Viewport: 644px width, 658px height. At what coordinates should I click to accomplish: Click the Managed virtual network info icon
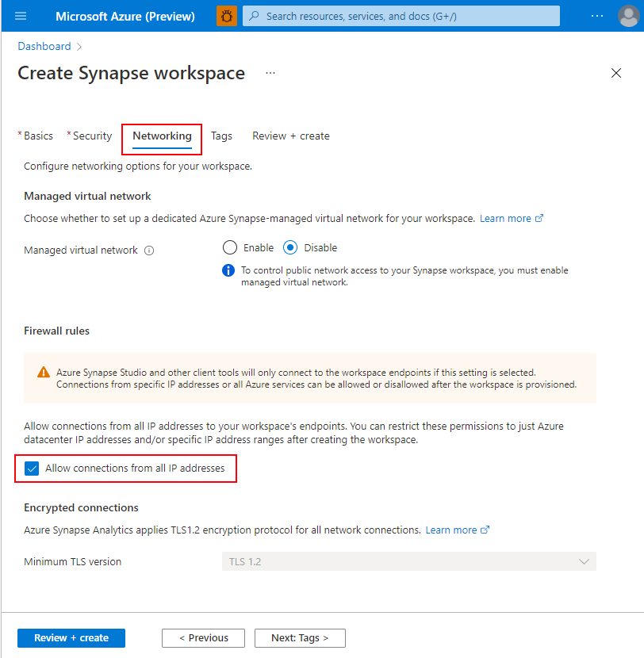[149, 251]
